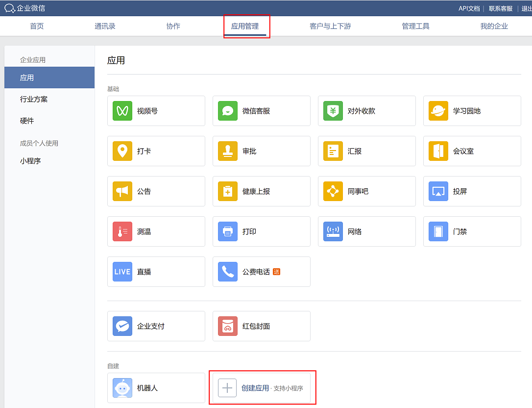Open the 微信客服 green chat icon
This screenshot has width=532, height=408.
pyautogui.click(x=228, y=111)
